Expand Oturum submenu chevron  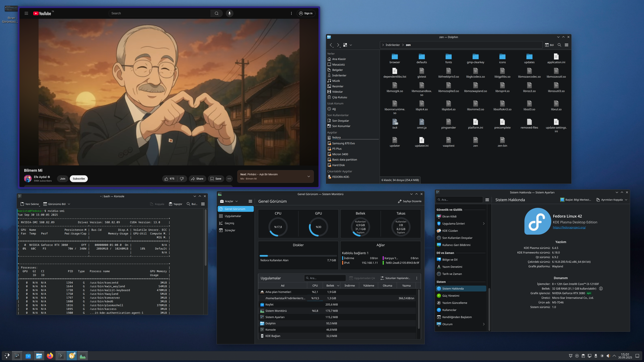tap(484, 324)
